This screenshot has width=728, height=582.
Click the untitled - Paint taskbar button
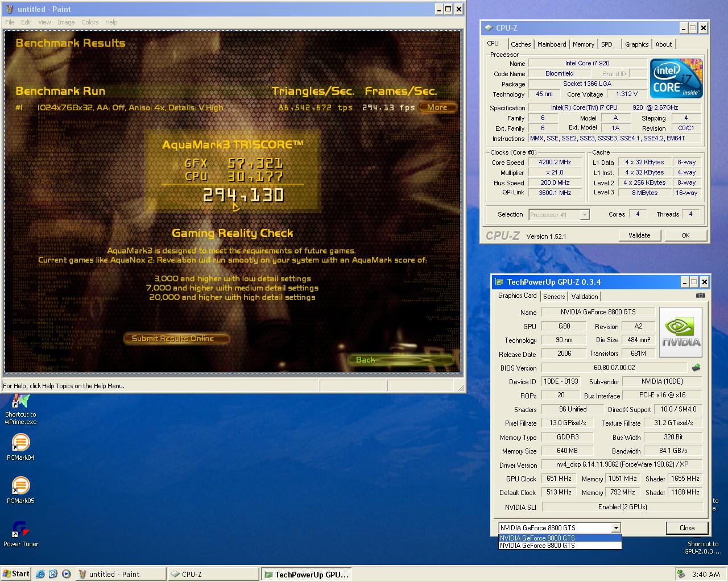coord(121,574)
